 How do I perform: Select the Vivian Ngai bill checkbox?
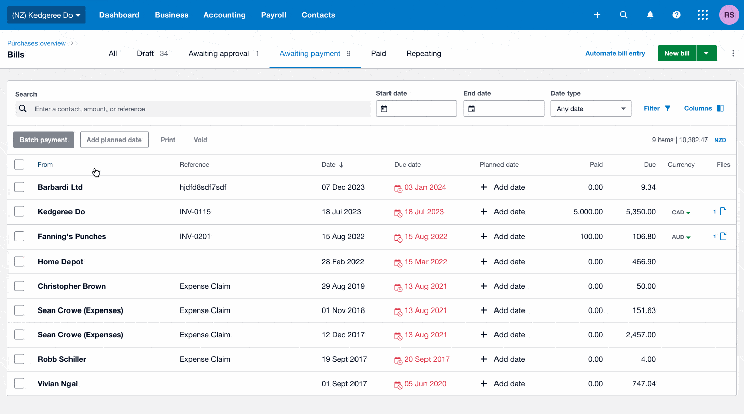click(19, 383)
